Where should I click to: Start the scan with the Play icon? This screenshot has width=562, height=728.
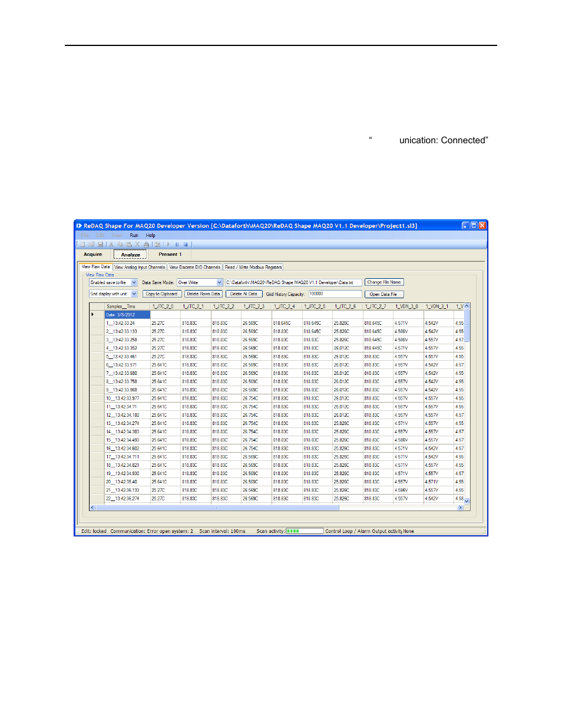tap(168, 244)
